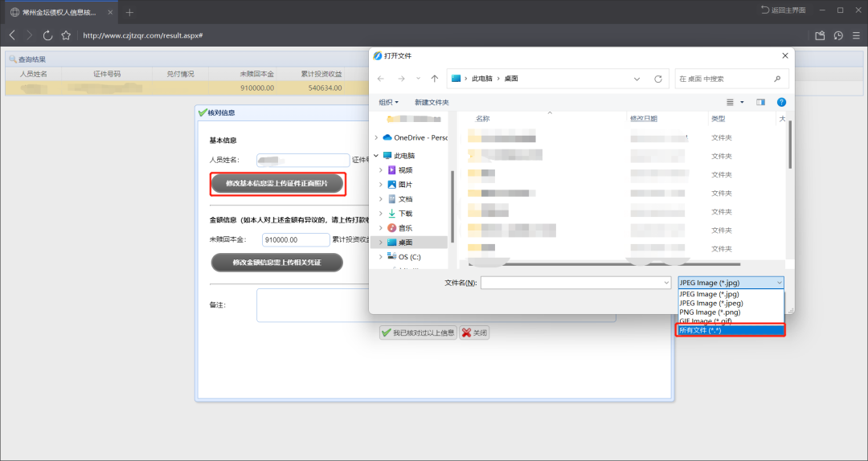This screenshot has width=868, height=461.
Task: Go back in the file dialog
Action: point(381,79)
